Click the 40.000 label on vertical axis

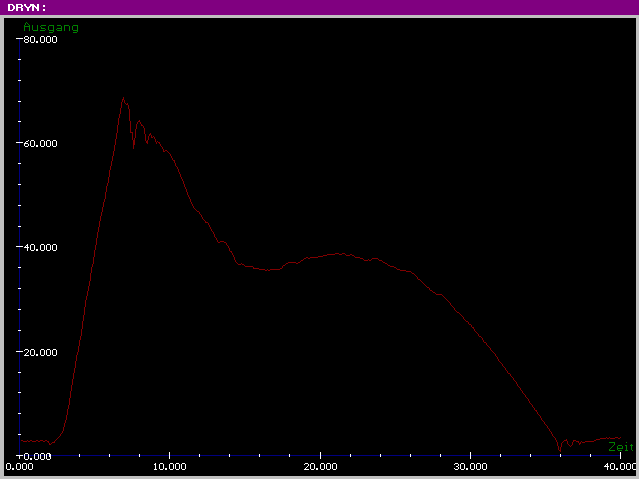tap(41, 248)
